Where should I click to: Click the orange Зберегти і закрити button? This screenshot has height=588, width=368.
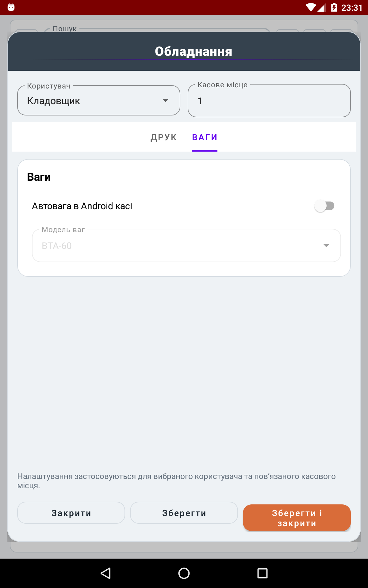tap(297, 518)
